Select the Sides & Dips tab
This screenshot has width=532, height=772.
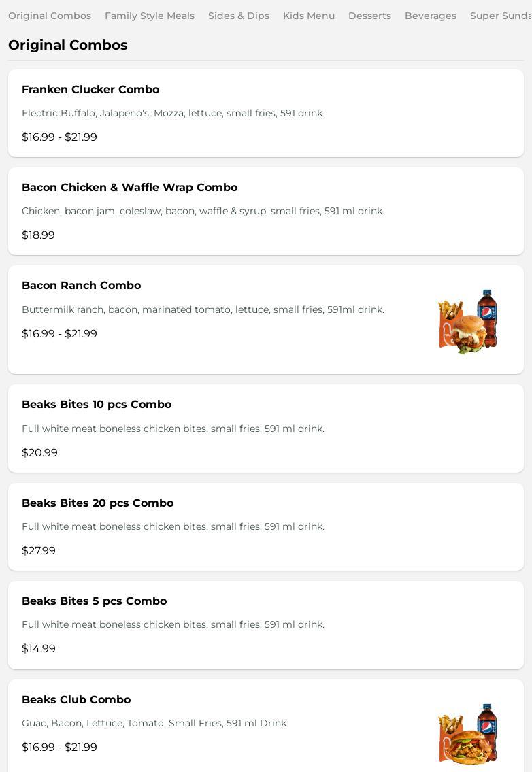(239, 16)
